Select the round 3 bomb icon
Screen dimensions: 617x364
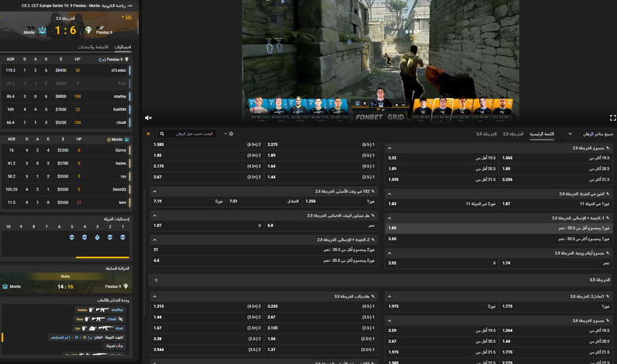[x=97, y=237]
